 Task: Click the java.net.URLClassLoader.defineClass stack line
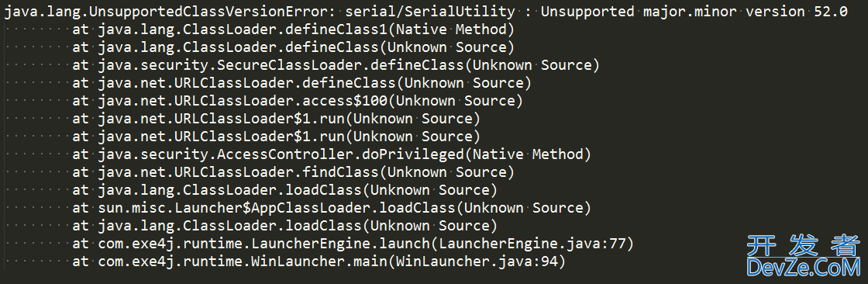(x=301, y=83)
